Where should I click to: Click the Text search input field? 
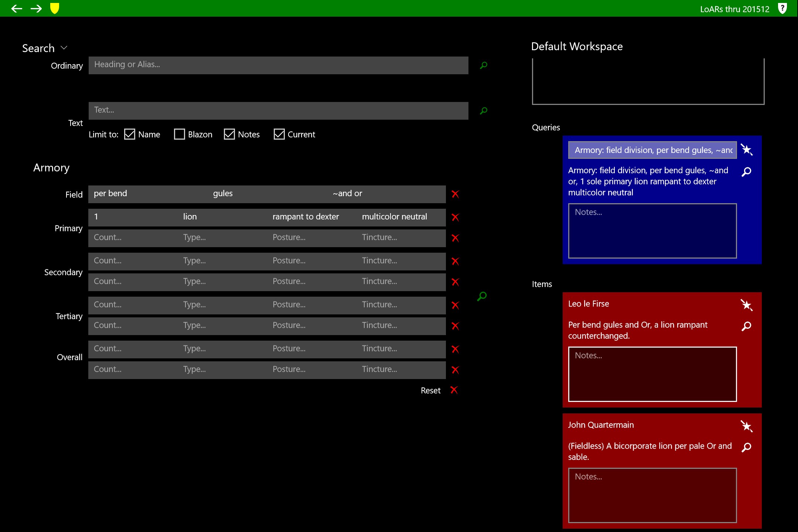point(278,110)
